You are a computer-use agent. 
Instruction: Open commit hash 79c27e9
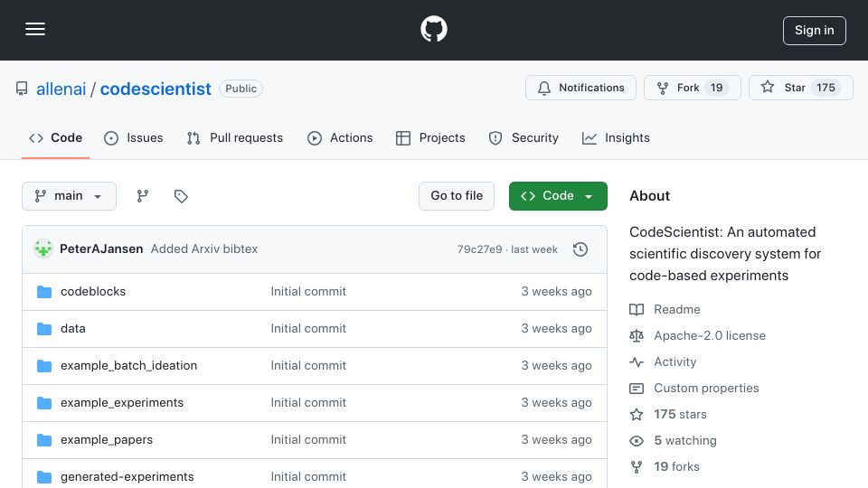coord(479,249)
